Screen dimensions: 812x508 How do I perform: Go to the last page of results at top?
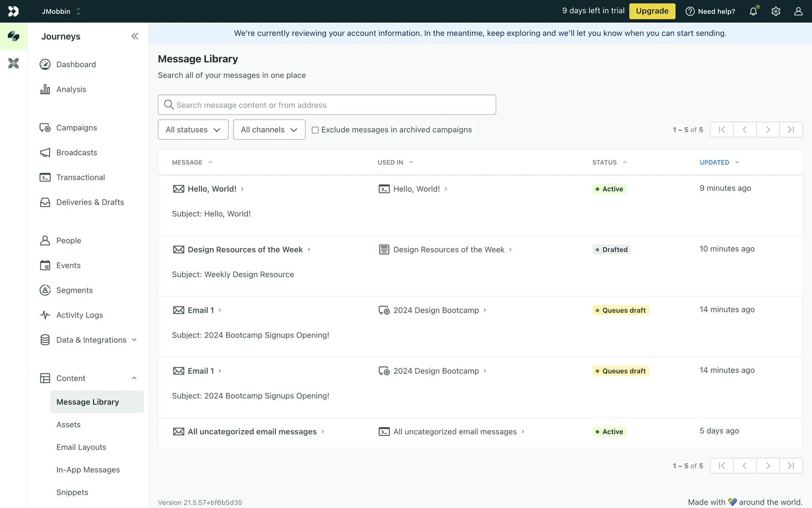791,130
